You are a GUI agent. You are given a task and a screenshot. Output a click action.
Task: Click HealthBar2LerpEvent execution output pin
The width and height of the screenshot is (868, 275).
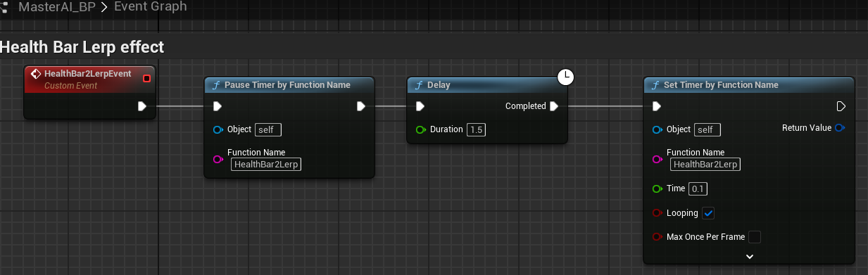tap(142, 106)
